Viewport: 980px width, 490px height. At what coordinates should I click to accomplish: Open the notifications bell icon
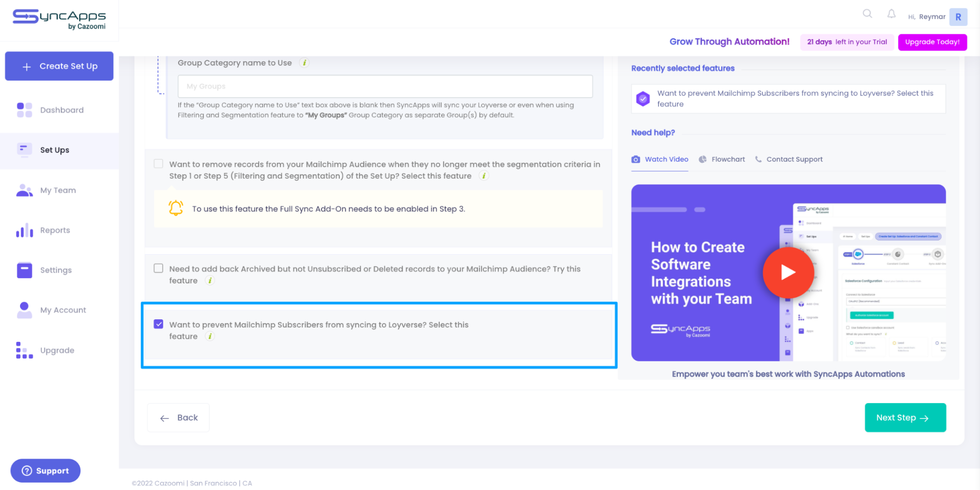point(891,14)
